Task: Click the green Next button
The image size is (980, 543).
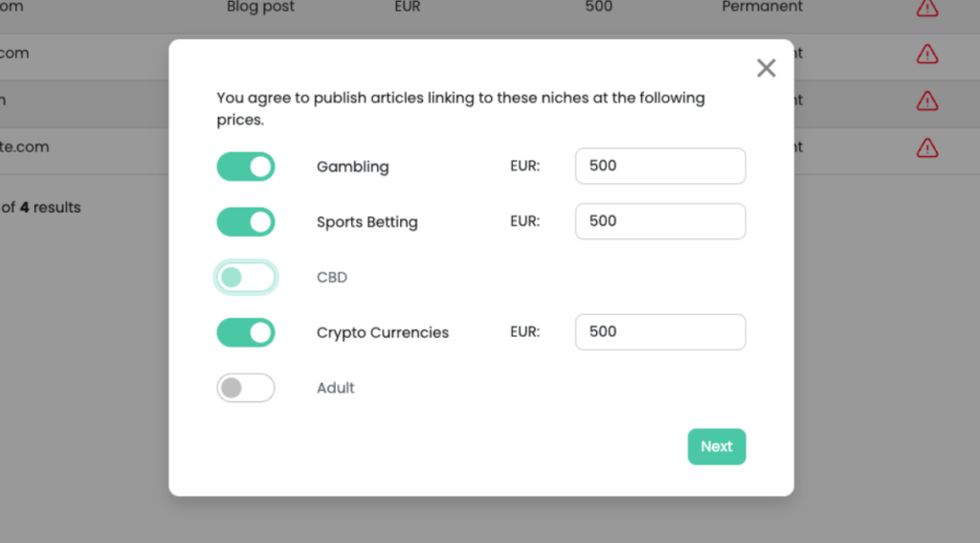Action: point(716,446)
